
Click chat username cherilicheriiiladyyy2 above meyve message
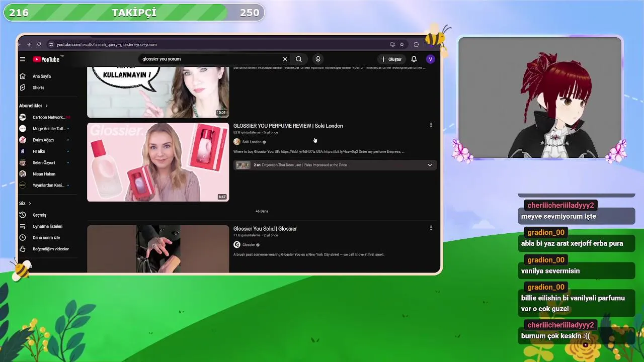560,205
